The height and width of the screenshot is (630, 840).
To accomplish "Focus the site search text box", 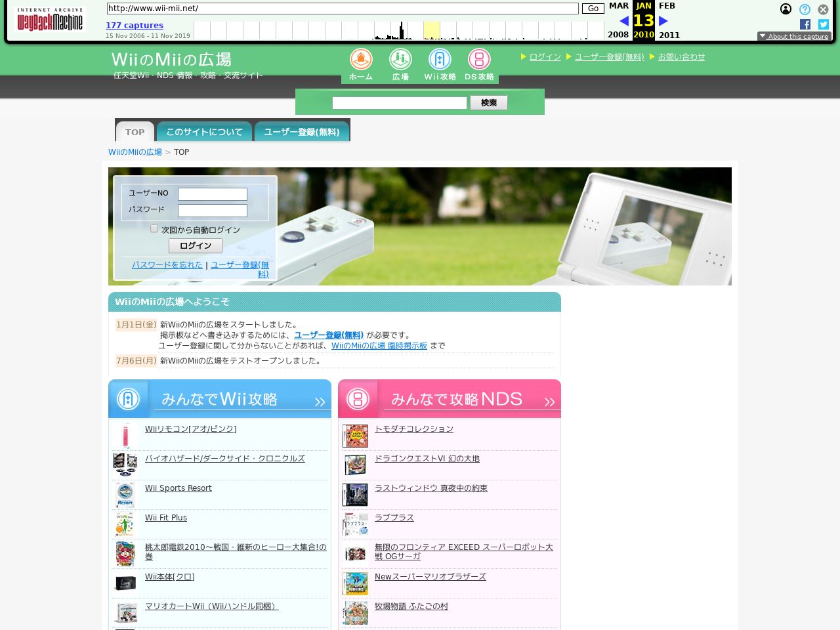I will tap(400, 103).
